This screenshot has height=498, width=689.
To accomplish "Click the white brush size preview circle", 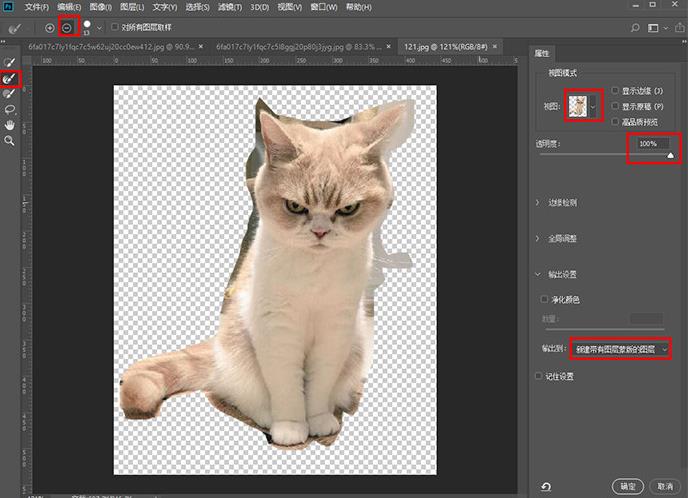I will point(87,25).
